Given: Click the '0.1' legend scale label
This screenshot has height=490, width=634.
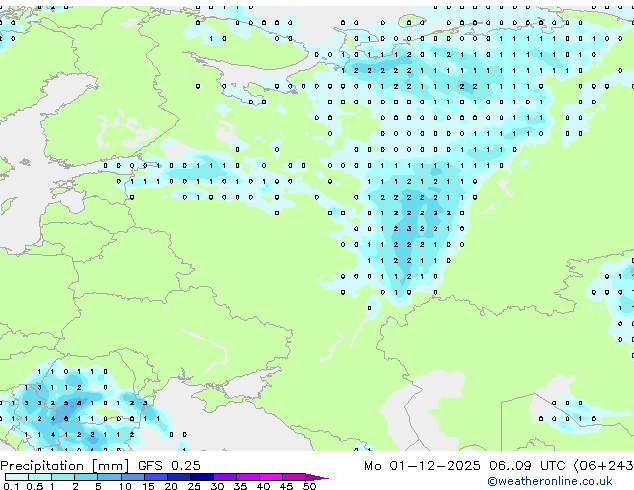Looking at the screenshot, I should click(11, 486).
